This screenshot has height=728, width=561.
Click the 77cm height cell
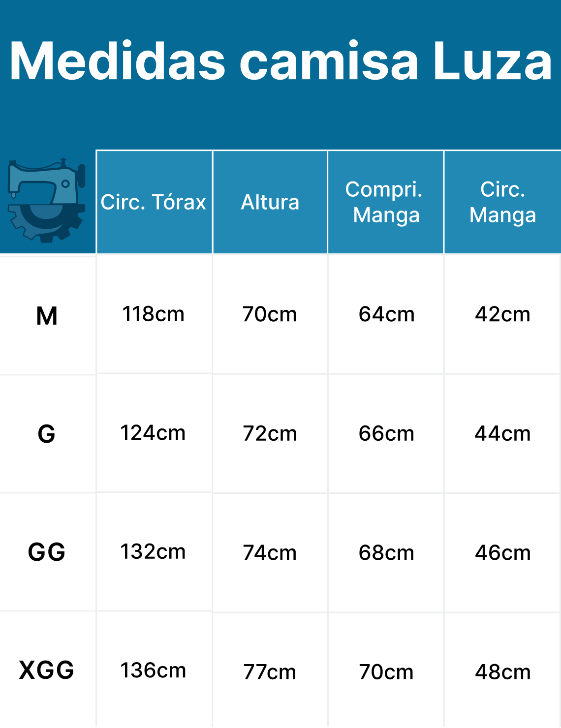[x=270, y=672]
